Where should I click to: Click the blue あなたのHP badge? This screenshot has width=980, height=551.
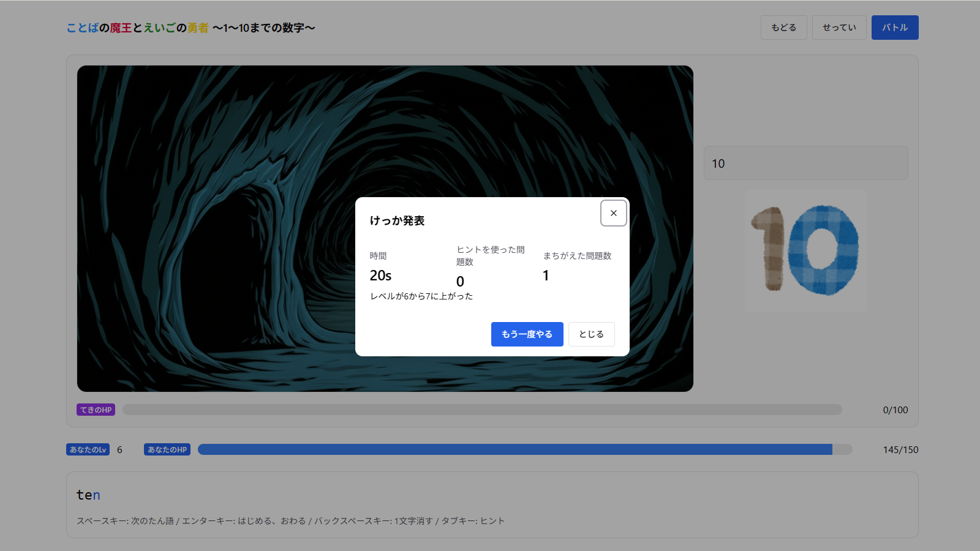click(x=166, y=449)
